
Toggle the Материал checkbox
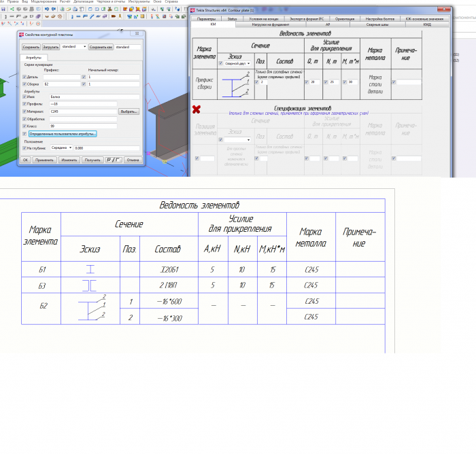[x=24, y=111]
